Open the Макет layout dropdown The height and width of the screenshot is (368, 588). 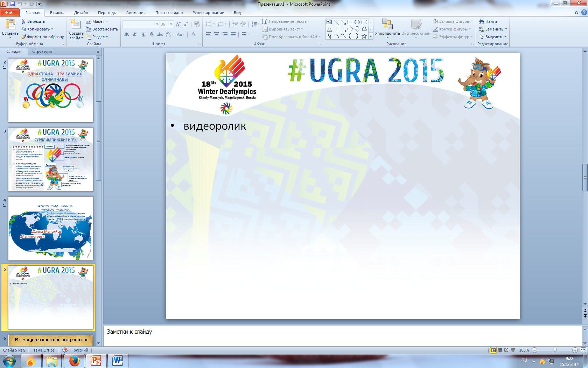coord(97,21)
